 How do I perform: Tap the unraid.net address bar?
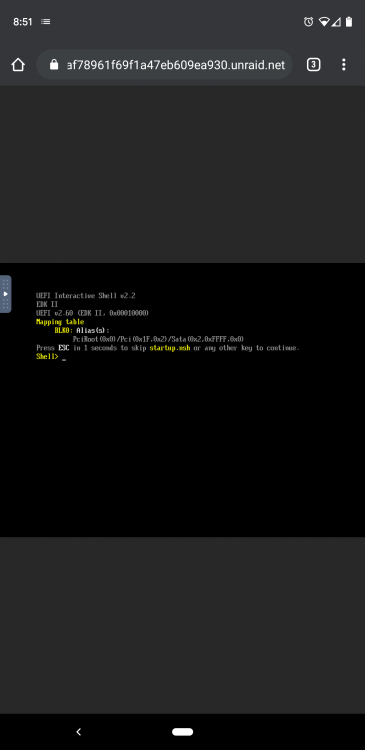point(164,65)
